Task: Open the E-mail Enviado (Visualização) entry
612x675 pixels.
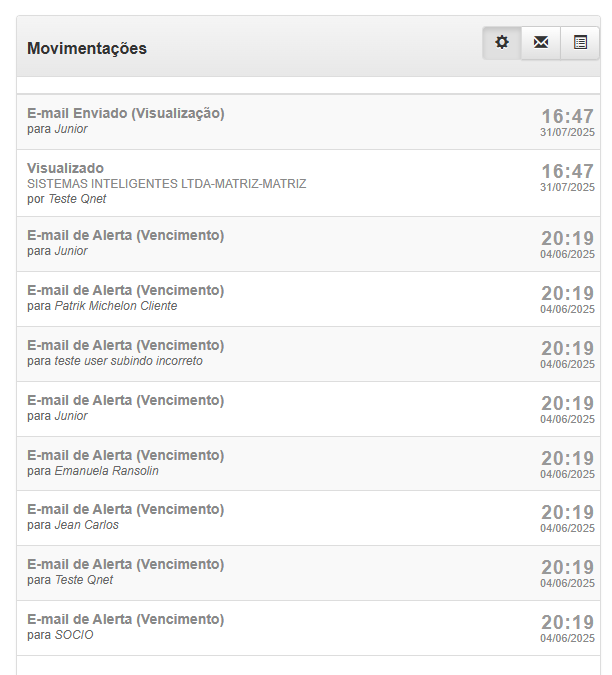Action: [126, 113]
